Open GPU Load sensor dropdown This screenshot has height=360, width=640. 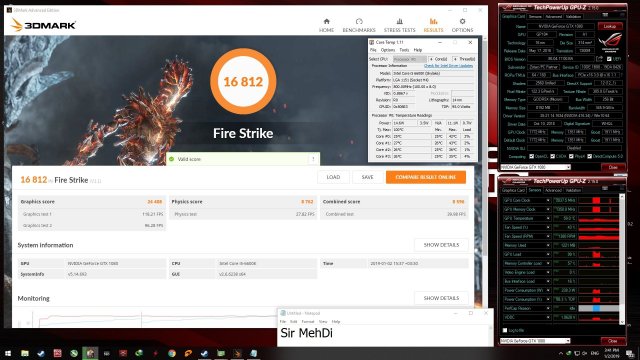(x=548, y=254)
